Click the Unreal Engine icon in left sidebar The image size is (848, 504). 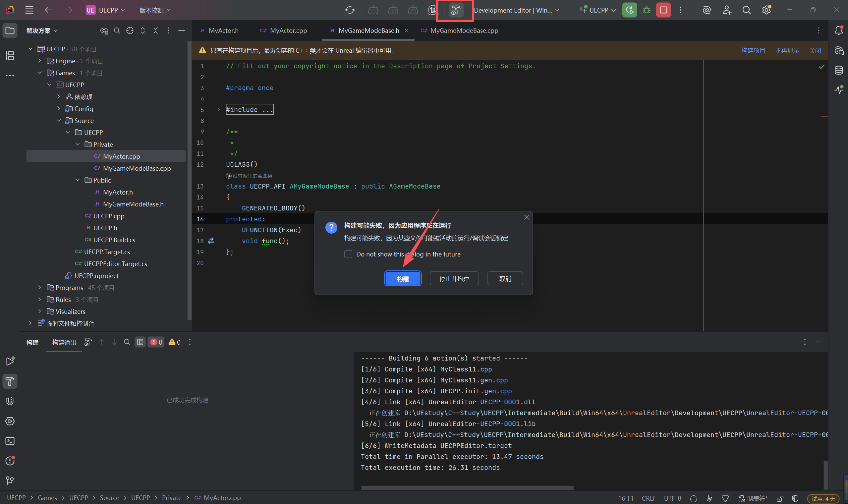10,401
